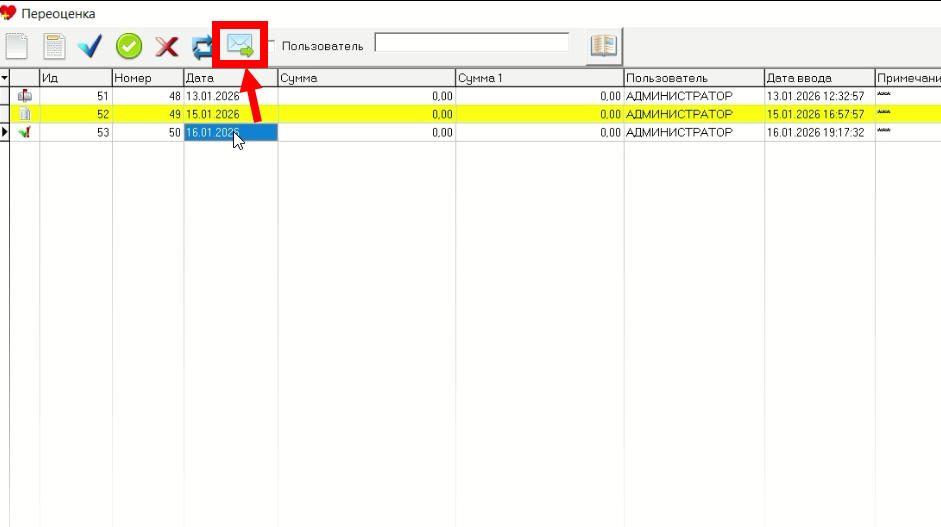This screenshot has height=527, width=941.
Task: Delete with the red X icon
Action: (167, 46)
